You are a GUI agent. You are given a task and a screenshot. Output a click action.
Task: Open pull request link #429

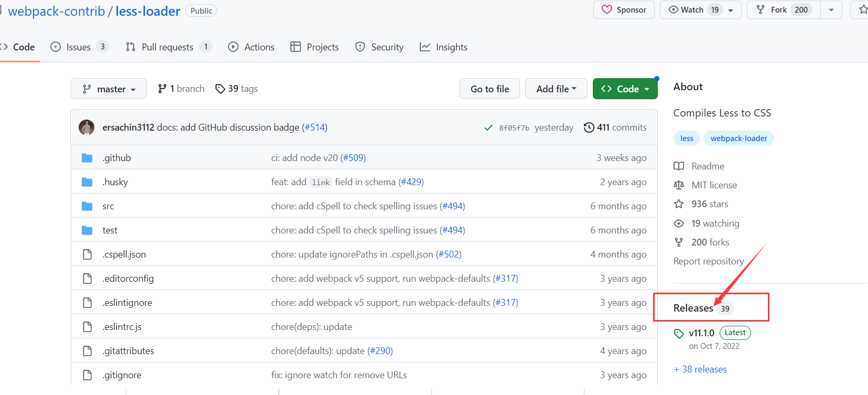coord(411,182)
